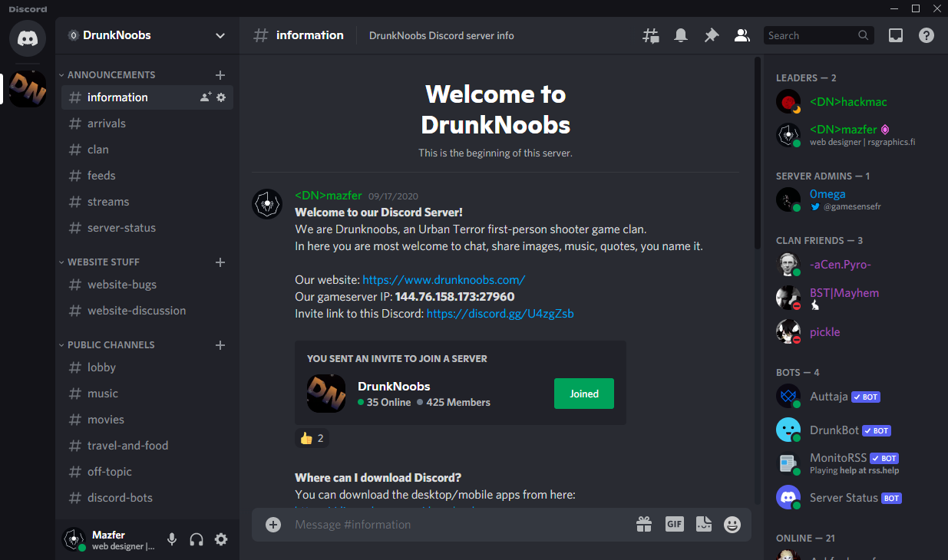The height and width of the screenshot is (560, 948).
Task: Open the Inbox icon
Action: click(x=896, y=35)
